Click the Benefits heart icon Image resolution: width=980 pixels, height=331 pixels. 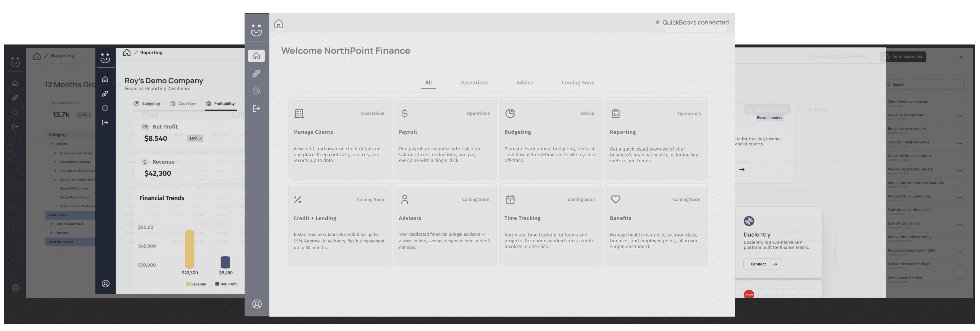pyautogui.click(x=615, y=199)
